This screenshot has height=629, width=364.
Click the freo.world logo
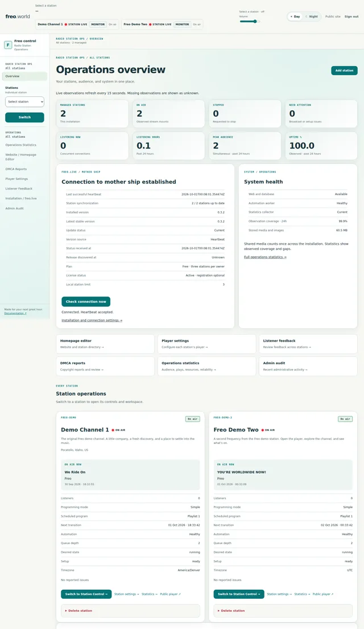18,17
